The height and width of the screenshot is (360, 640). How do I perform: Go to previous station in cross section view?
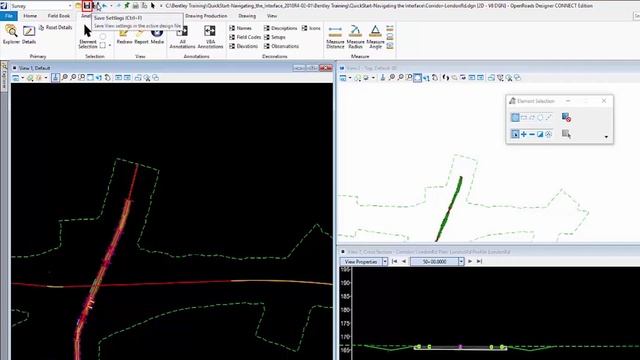click(x=404, y=262)
